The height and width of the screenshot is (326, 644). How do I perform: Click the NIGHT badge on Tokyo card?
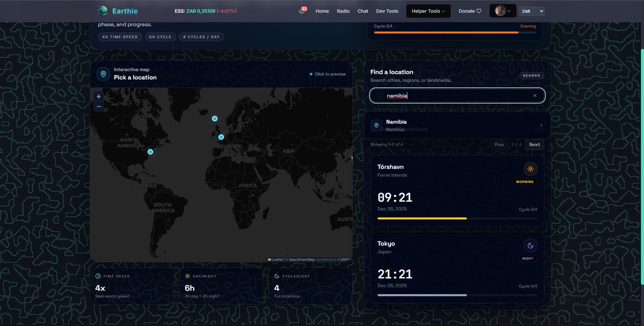pyautogui.click(x=528, y=258)
